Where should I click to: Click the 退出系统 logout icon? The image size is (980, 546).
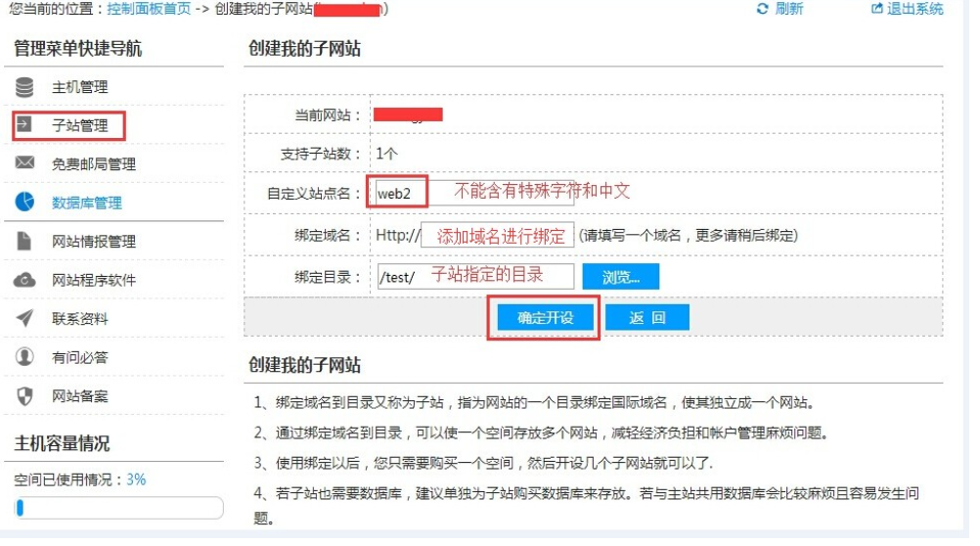(x=877, y=9)
